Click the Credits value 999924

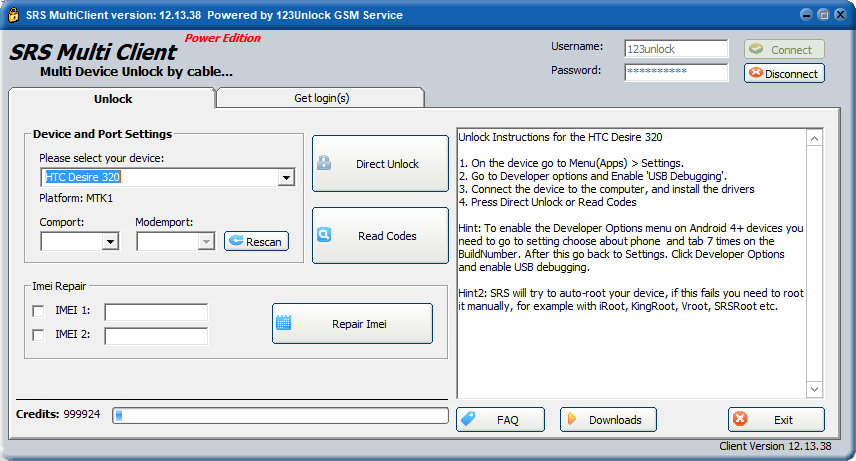[x=82, y=414]
